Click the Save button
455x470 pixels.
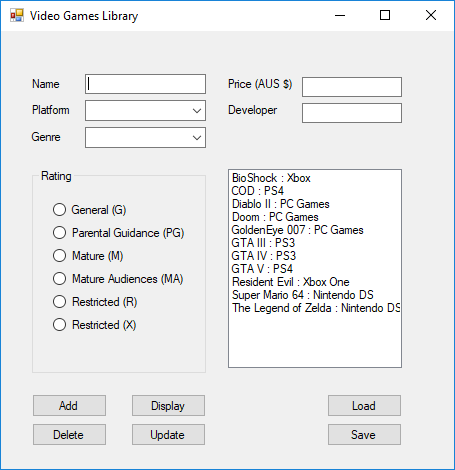pos(364,435)
